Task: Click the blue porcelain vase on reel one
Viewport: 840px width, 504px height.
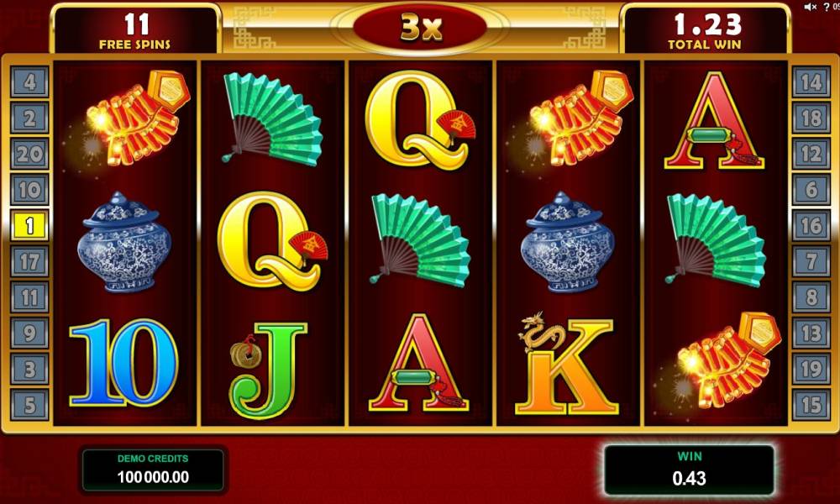Action: [124, 242]
